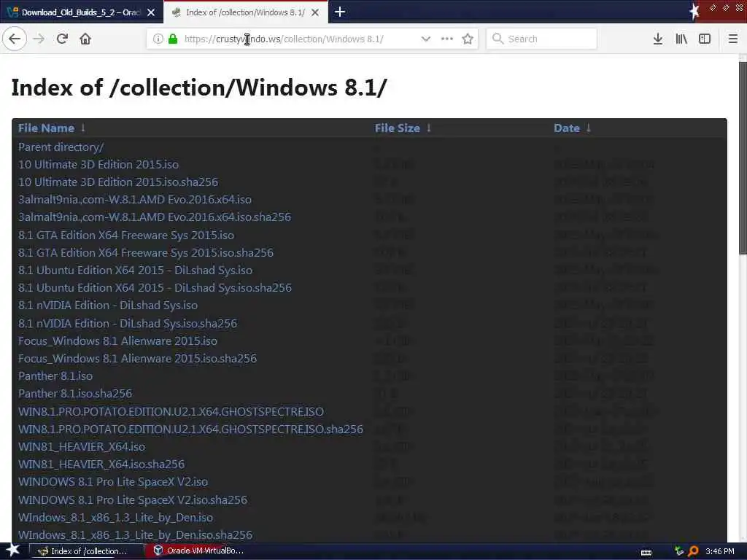
Task: Open the Firefox hamburger menu
Action: [733, 39]
